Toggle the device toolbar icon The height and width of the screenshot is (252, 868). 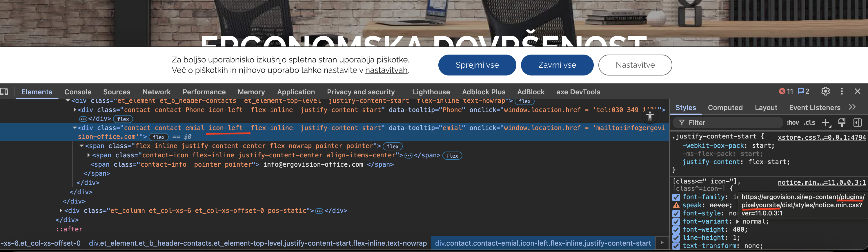click(4, 91)
